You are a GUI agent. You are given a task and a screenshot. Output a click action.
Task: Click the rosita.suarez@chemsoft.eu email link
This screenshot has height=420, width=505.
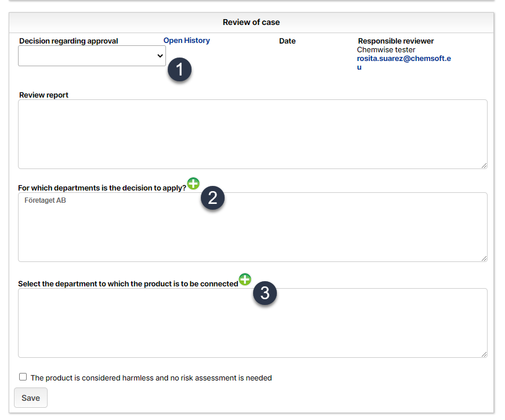click(404, 63)
